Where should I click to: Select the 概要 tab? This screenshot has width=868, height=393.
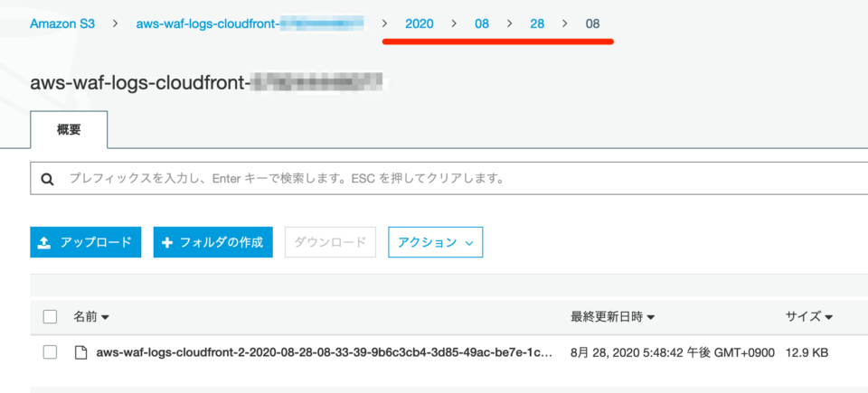pos(69,130)
